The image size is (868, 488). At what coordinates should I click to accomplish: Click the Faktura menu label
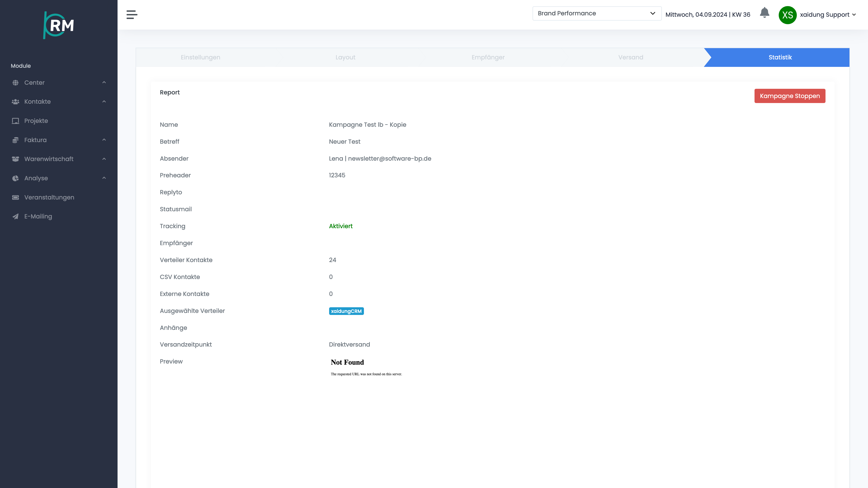[x=35, y=140]
